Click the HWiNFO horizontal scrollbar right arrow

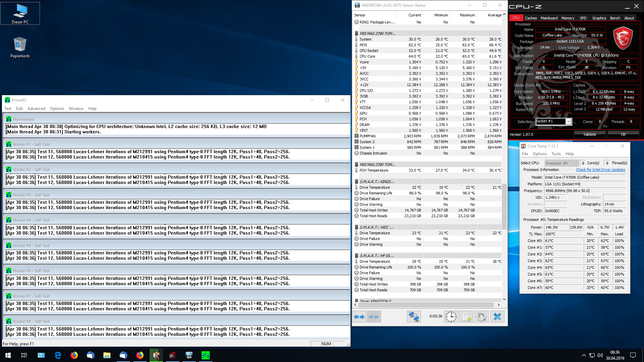tap(499, 305)
